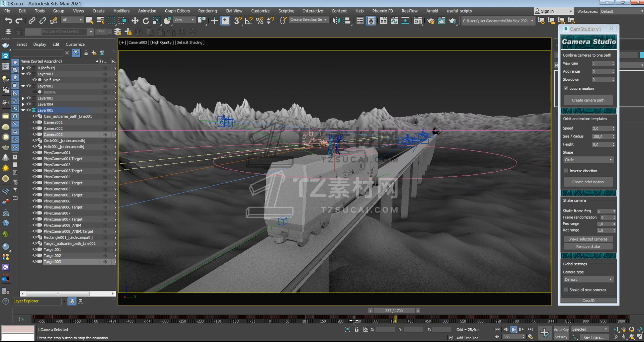Toggle visibility of PhysCamera003
The image size is (644, 342).
click(x=35, y=164)
